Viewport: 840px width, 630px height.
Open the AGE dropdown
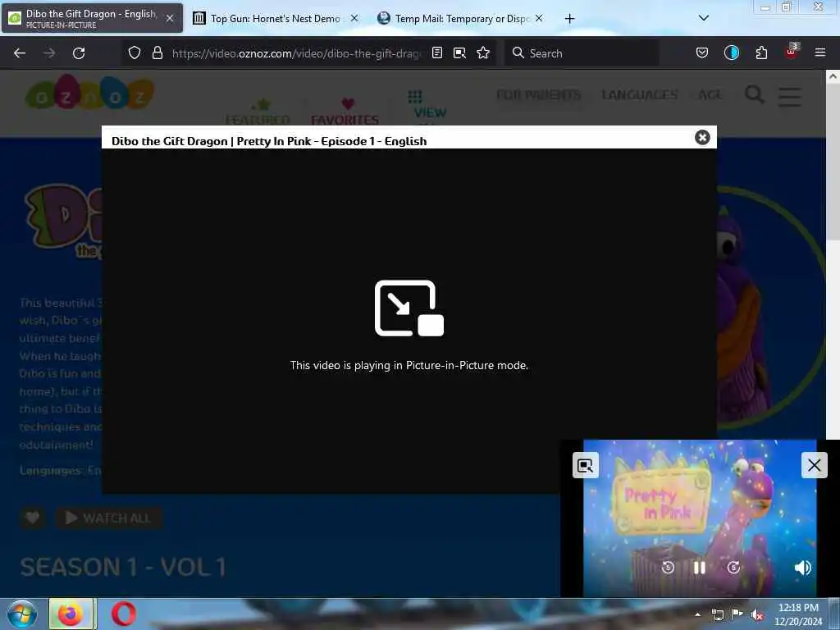click(710, 95)
